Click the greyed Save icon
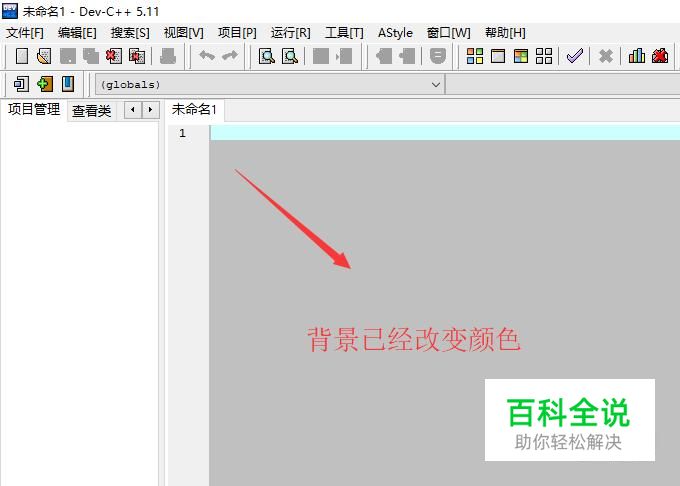The width and height of the screenshot is (680, 486). click(x=68, y=56)
